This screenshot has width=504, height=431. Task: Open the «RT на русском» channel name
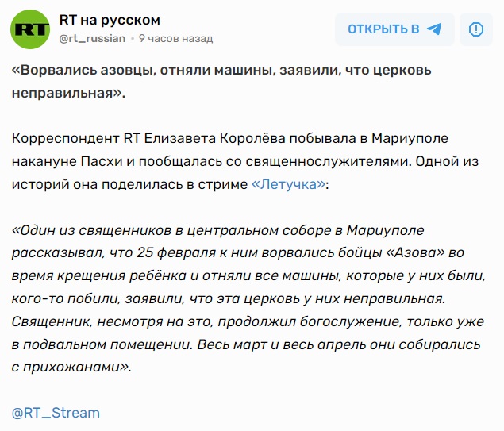pyautogui.click(x=110, y=20)
